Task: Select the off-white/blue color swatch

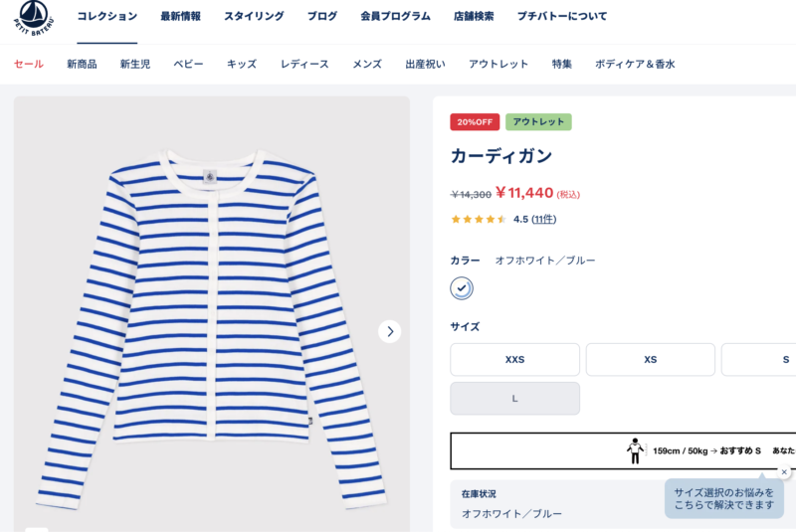Action: coord(462,288)
